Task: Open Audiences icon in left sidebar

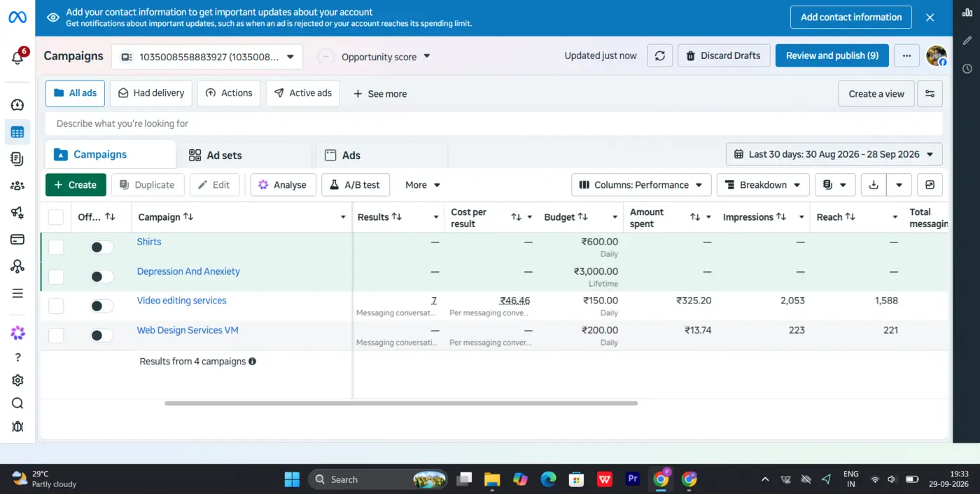Action: pos(17,186)
